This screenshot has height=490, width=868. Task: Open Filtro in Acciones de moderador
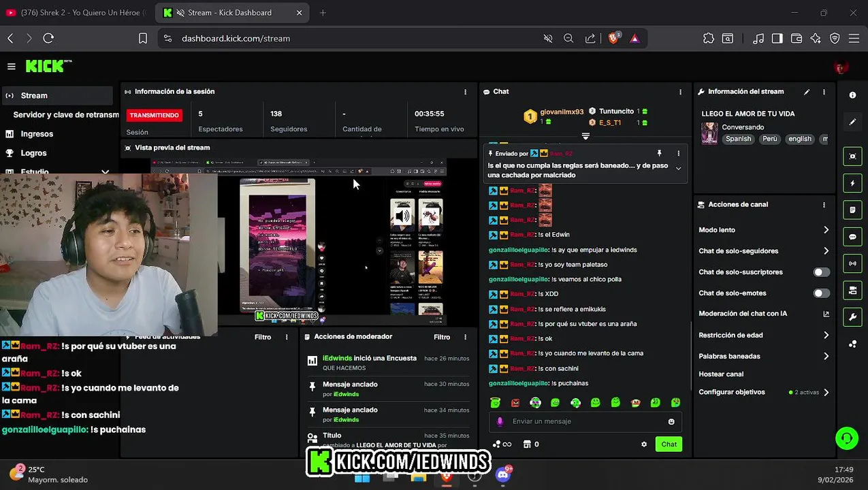[442, 337]
